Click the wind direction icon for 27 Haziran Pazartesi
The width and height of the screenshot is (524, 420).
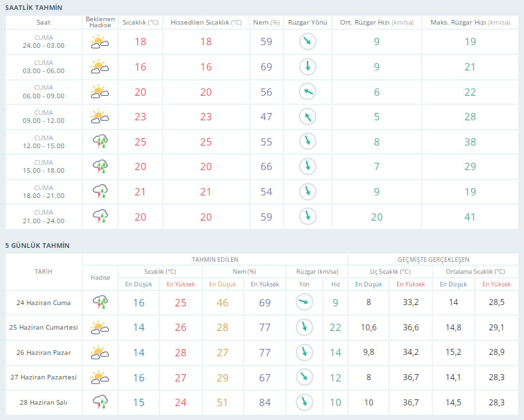click(304, 377)
